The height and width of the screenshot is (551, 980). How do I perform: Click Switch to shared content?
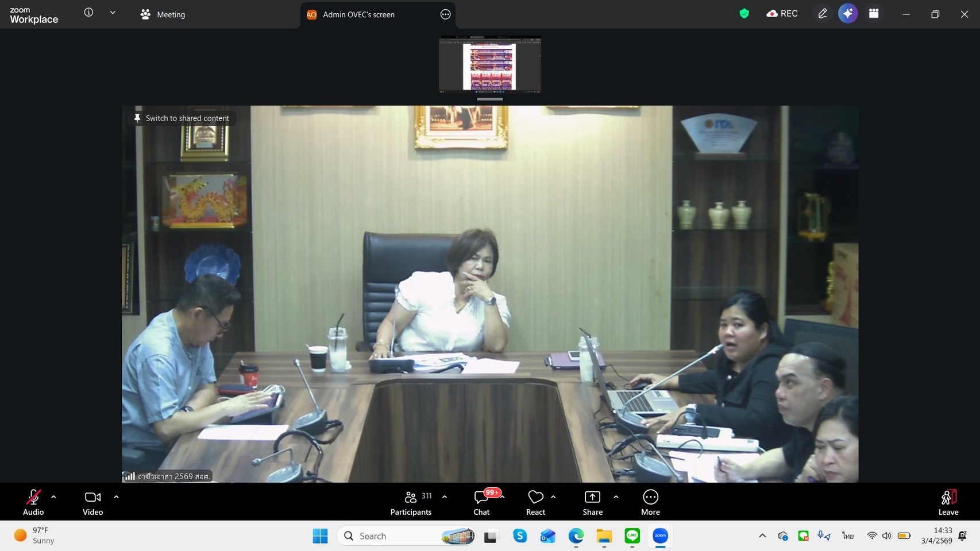tap(182, 118)
